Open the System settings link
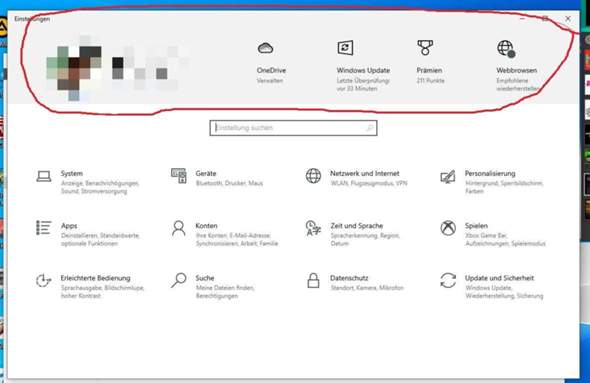The width and height of the screenshot is (590, 383). click(71, 173)
